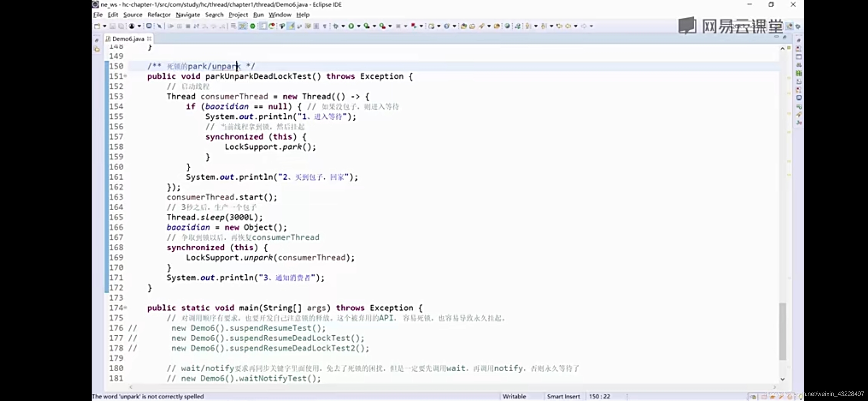Click the Open Type toolbar icon
The image size is (868, 401).
point(463,26)
